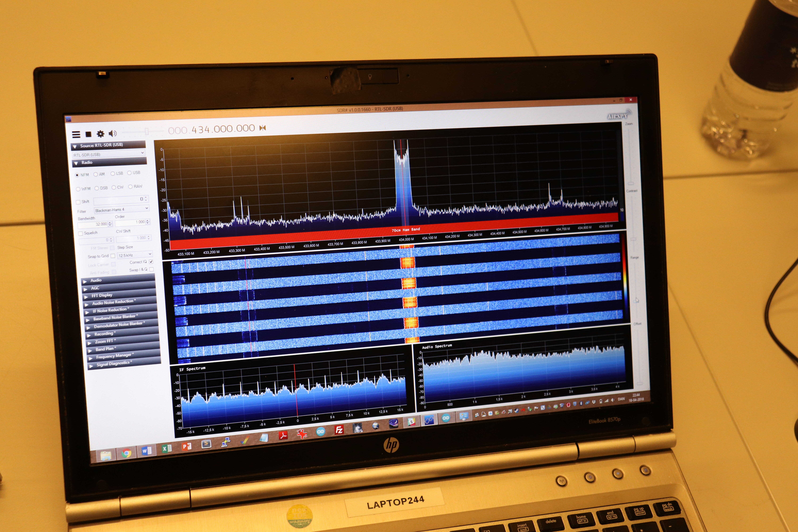Viewport: 798px width, 532px height.
Task: Click the volume icon in the system tray
Action: point(612,400)
